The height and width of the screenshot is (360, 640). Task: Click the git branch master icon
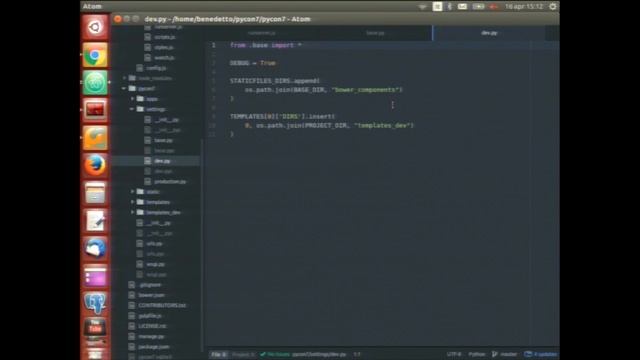coord(495,354)
